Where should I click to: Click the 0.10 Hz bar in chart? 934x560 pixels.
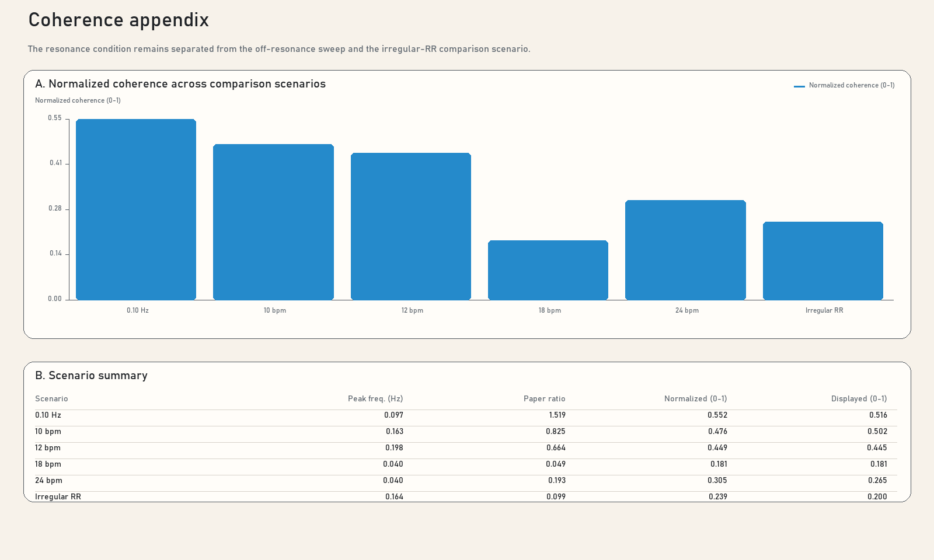[136, 209]
